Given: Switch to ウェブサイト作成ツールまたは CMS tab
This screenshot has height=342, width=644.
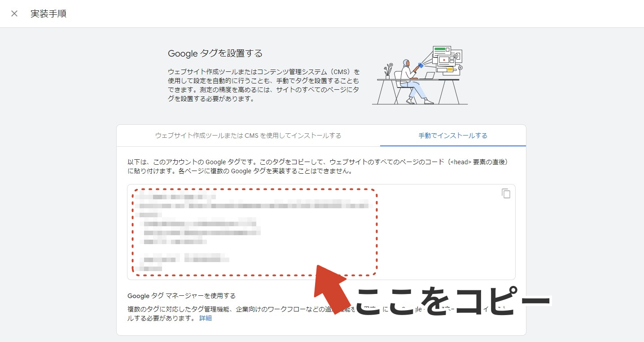Looking at the screenshot, I should click(x=248, y=136).
